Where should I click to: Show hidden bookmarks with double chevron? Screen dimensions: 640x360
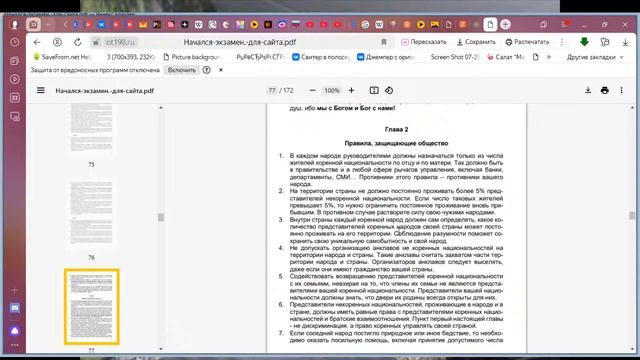[x=549, y=57]
